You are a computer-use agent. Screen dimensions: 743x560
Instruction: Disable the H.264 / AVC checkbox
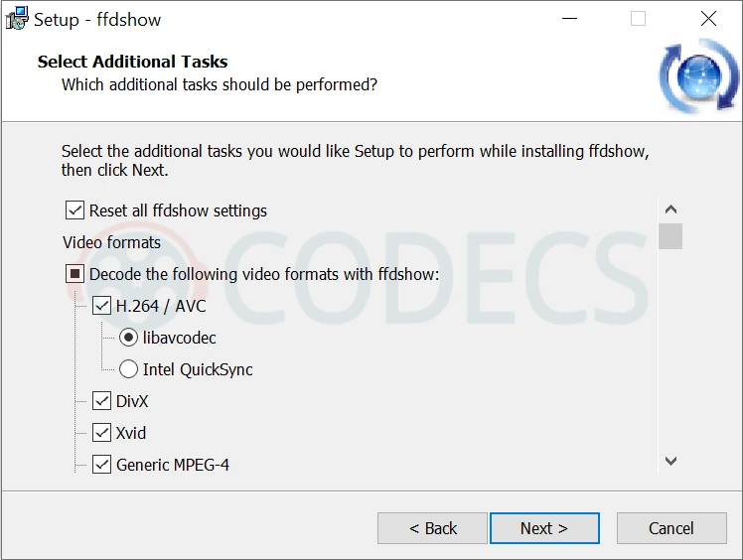[x=101, y=306]
